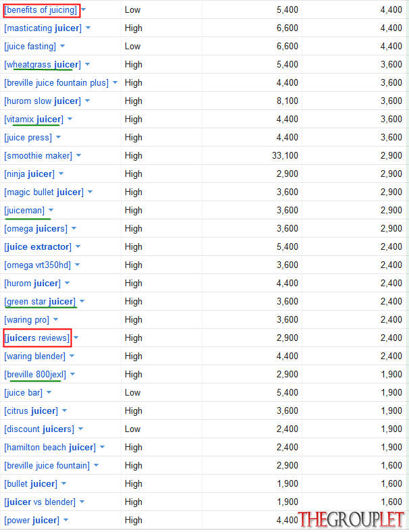
Task: Click the hurom juicer keyword link
Action: point(32,284)
